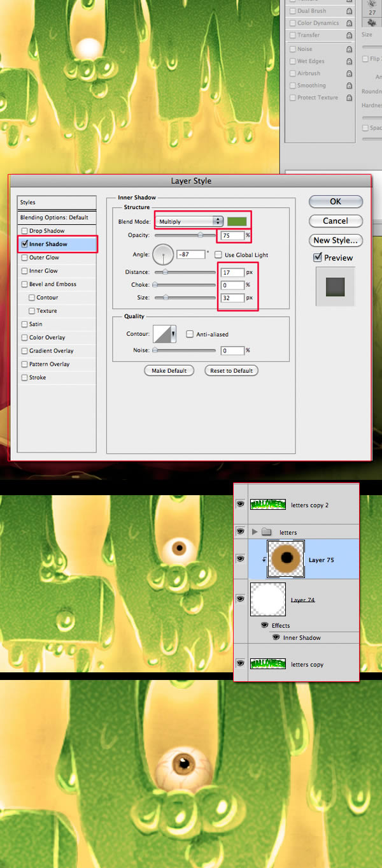Check the Contour sub-option checkbox
382x868 pixels.
point(32,298)
